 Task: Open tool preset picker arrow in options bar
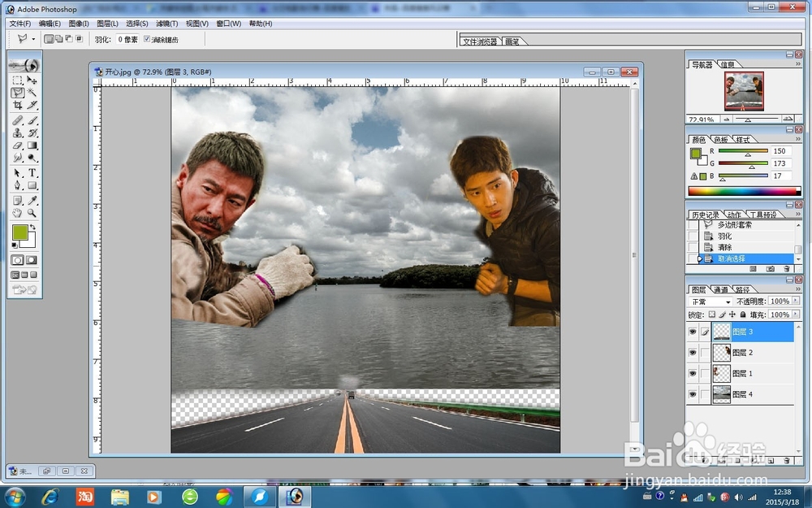[33, 39]
